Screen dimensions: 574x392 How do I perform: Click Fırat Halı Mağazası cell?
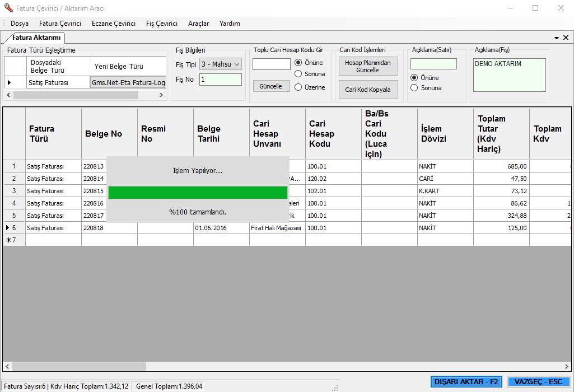pos(278,228)
